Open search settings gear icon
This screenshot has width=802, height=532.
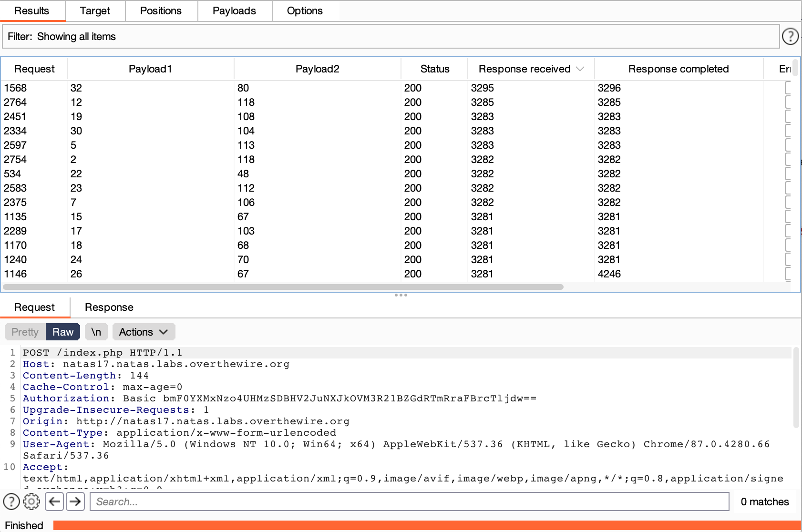coord(31,501)
